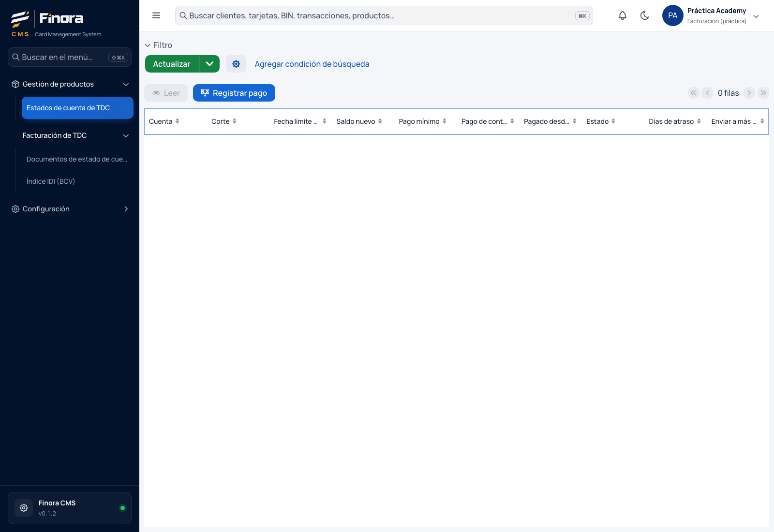Image resolution: width=774 pixels, height=532 pixels.
Task: Open the notifications bell
Action: [623, 15]
